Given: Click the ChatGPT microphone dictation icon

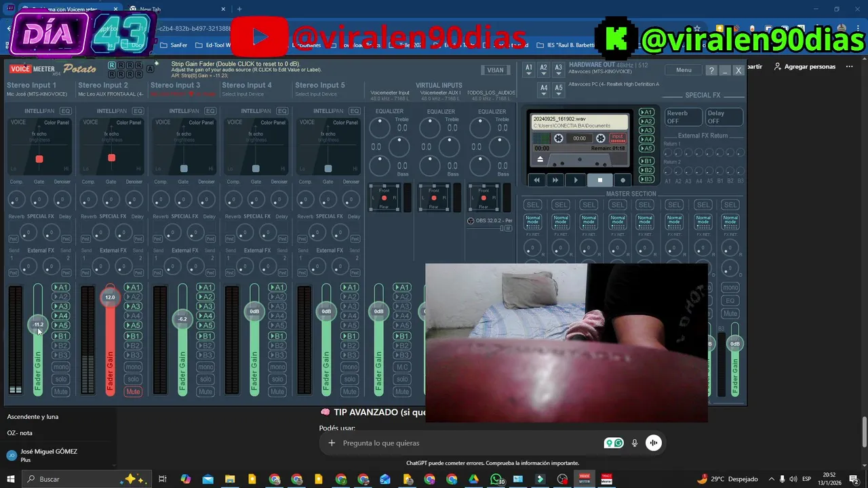Looking at the screenshot, I should (635, 443).
